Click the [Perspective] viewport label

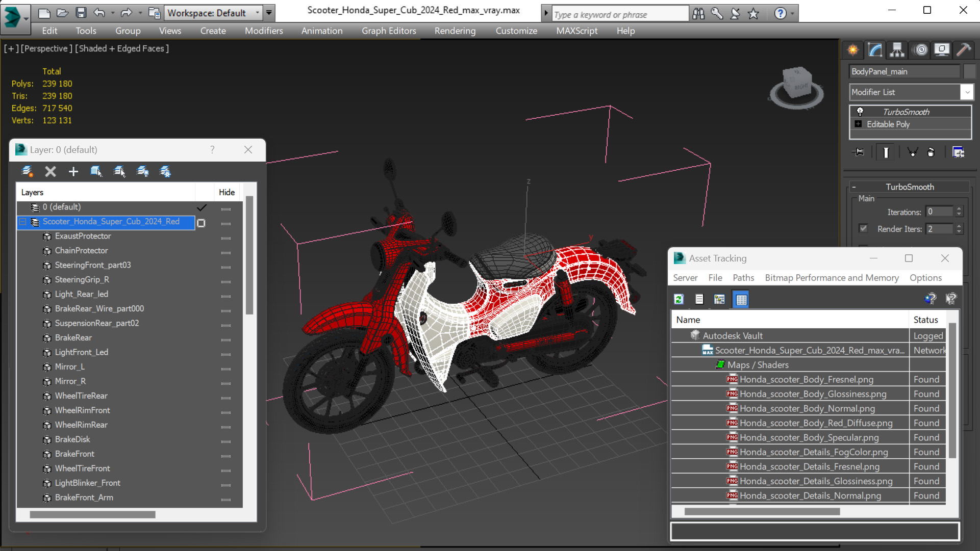point(46,48)
